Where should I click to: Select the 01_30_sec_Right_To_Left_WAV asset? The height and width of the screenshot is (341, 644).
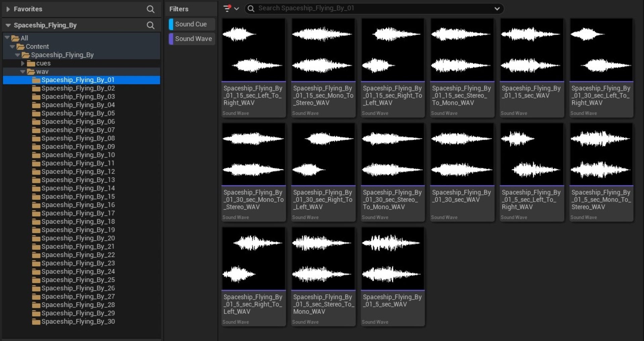[323, 172]
